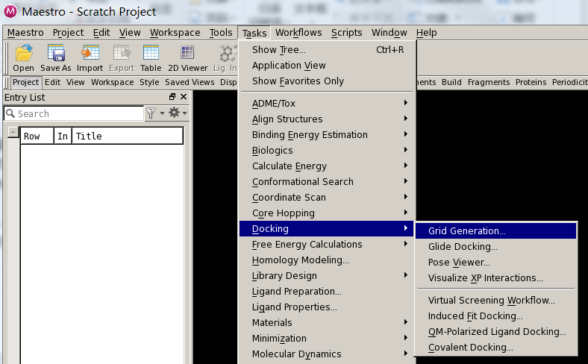Open the Workflows menu

tap(298, 33)
